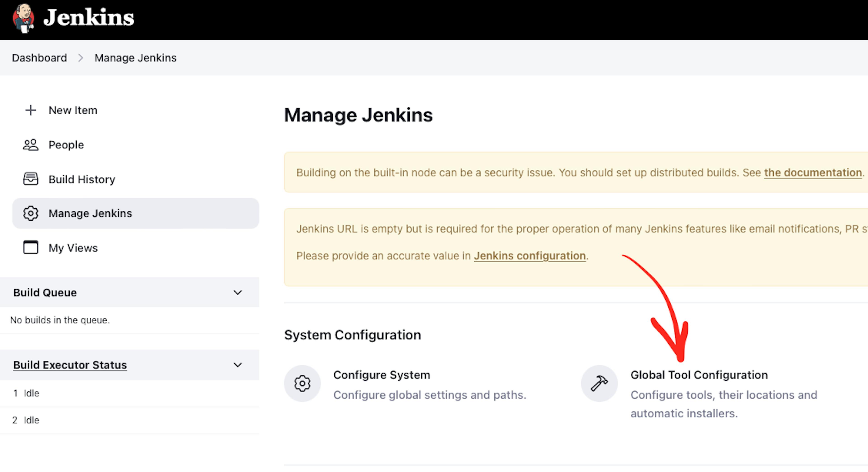This screenshot has width=868, height=472.
Task: Click the Build Queue chevron toggle
Action: tap(237, 292)
